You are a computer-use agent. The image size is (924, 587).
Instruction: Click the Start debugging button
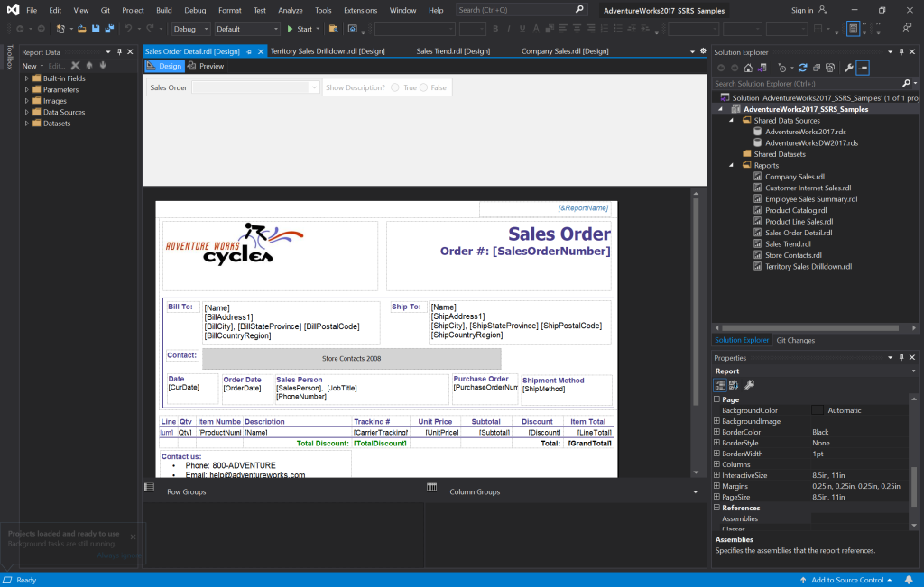pyautogui.click(x=300, y=29)
